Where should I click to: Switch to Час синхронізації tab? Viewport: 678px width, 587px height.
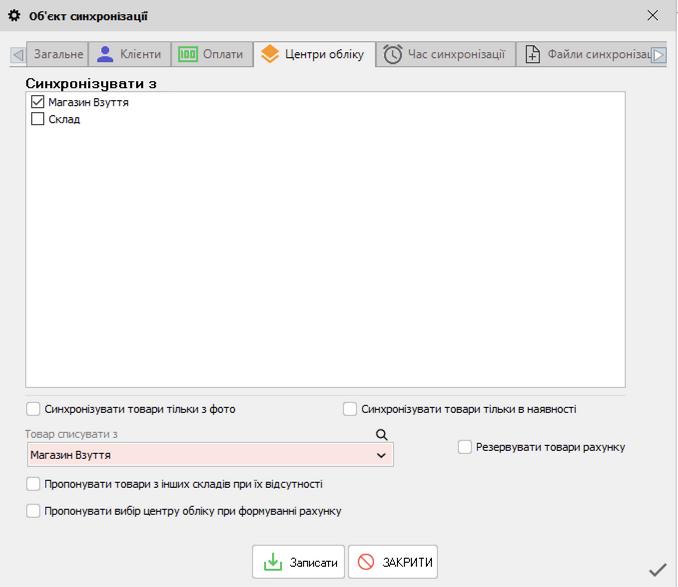(x=445, y=54)
